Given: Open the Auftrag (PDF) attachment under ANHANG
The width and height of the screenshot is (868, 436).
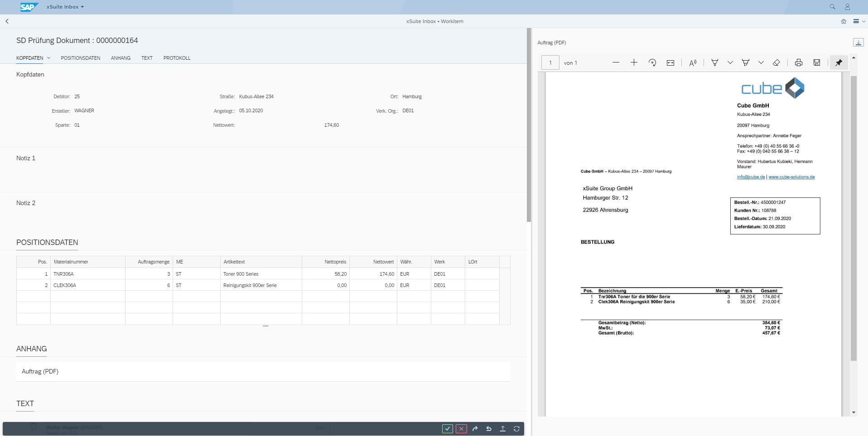Looking at the screenshot, I should 40,371.
